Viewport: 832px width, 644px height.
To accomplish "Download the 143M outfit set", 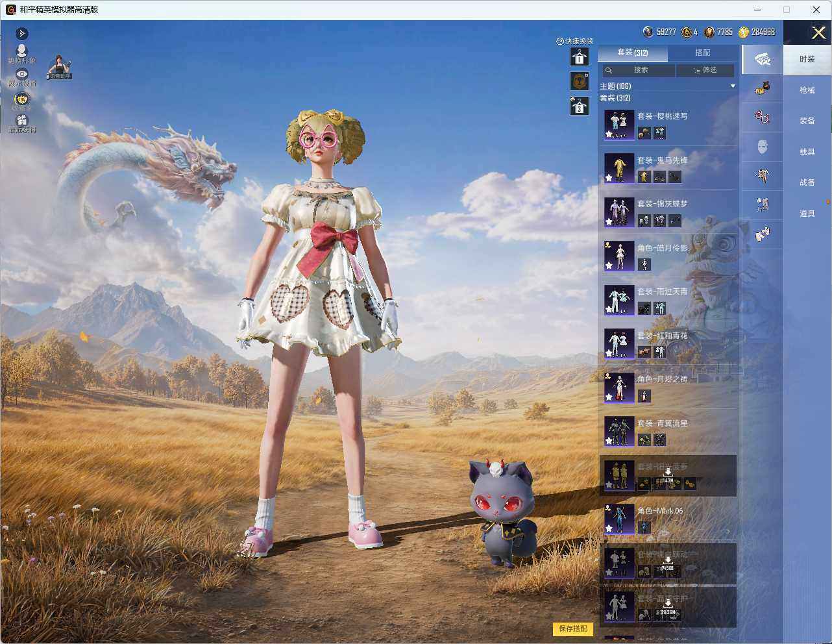I will click(x=667, y=476).
